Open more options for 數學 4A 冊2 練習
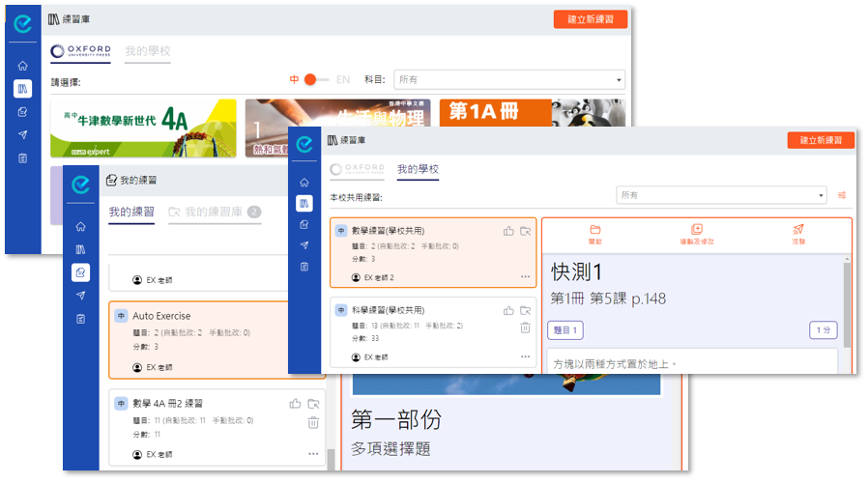 (313, 453)
